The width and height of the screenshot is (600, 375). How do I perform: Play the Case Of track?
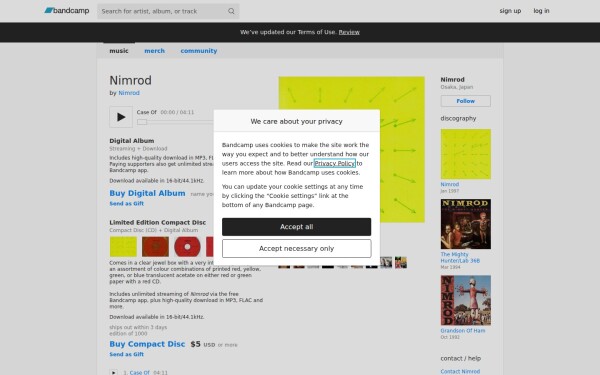click(x=121, y=117)
